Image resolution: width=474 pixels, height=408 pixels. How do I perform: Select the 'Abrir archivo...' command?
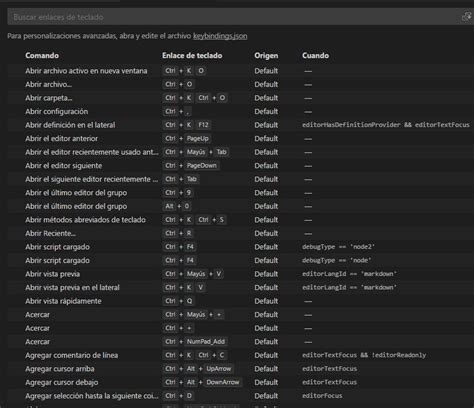[49, 84]
